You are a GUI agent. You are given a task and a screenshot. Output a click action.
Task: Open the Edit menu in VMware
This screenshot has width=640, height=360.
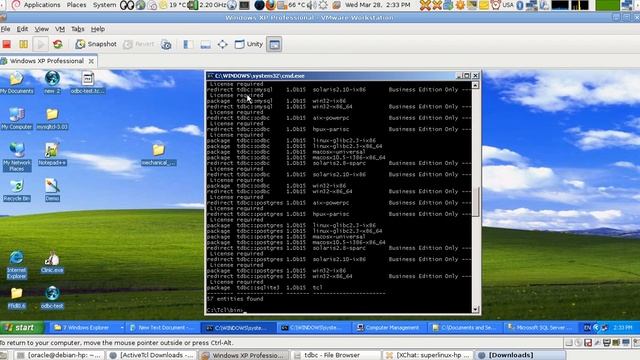[x=22, y=29]
